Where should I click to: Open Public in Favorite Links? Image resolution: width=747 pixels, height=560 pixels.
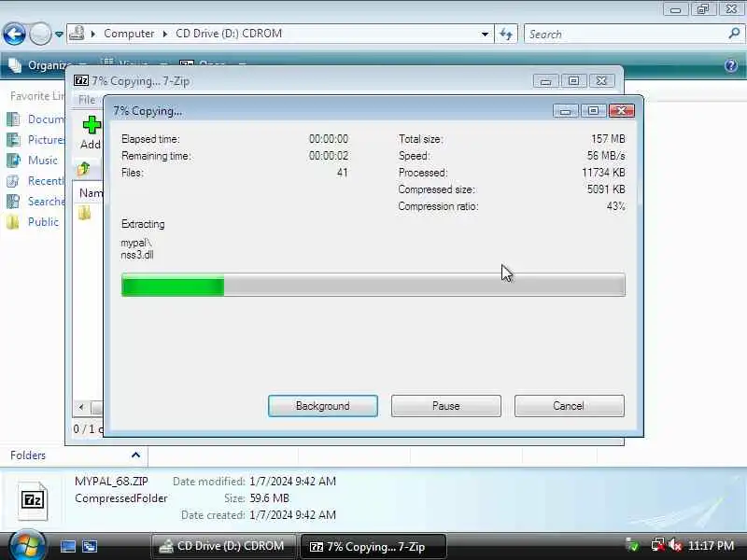coord(33,222)
